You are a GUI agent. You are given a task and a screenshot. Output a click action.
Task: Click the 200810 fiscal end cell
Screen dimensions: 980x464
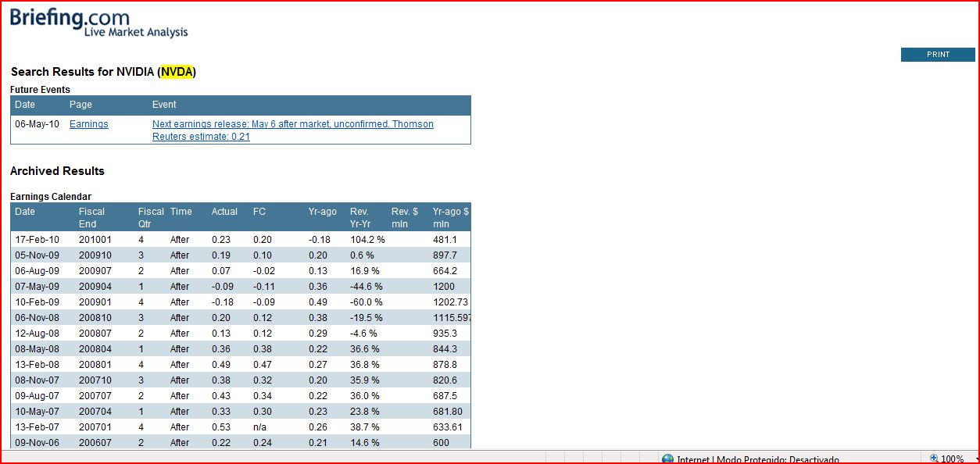tap(95, 318)
